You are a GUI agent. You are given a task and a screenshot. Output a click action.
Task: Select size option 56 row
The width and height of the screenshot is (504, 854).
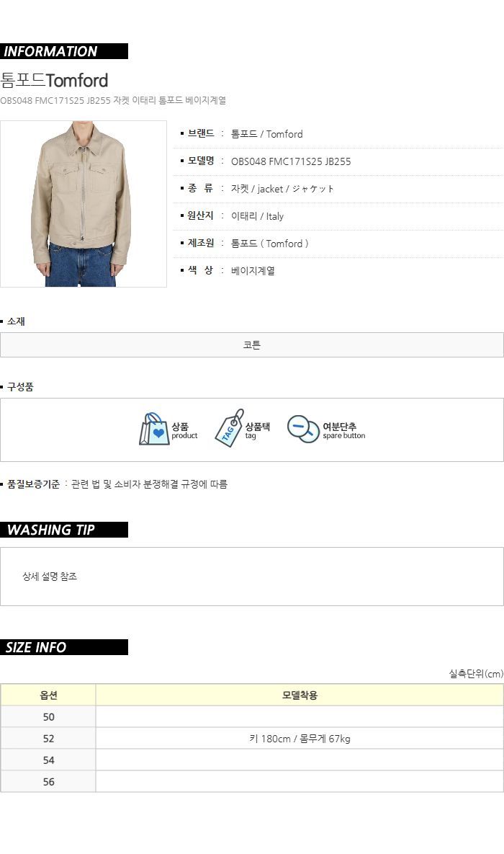pyautogui.click(x=252, y=781)
